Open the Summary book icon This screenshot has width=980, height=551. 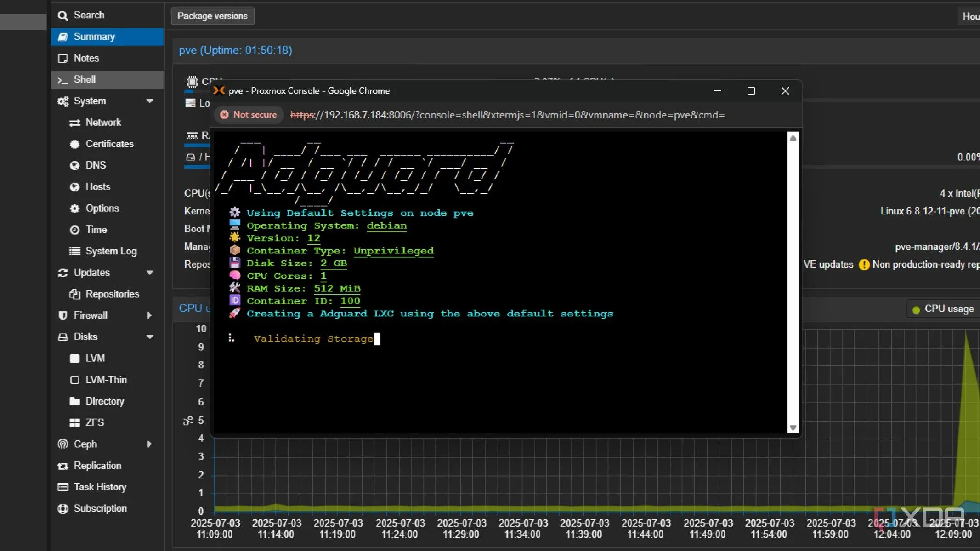pos(62,37)
